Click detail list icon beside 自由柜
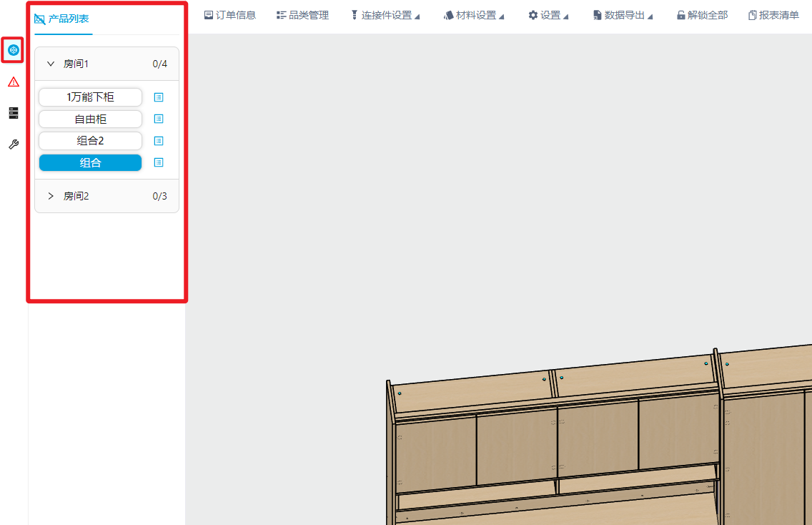812x525 pixels. tap(159, 119)
